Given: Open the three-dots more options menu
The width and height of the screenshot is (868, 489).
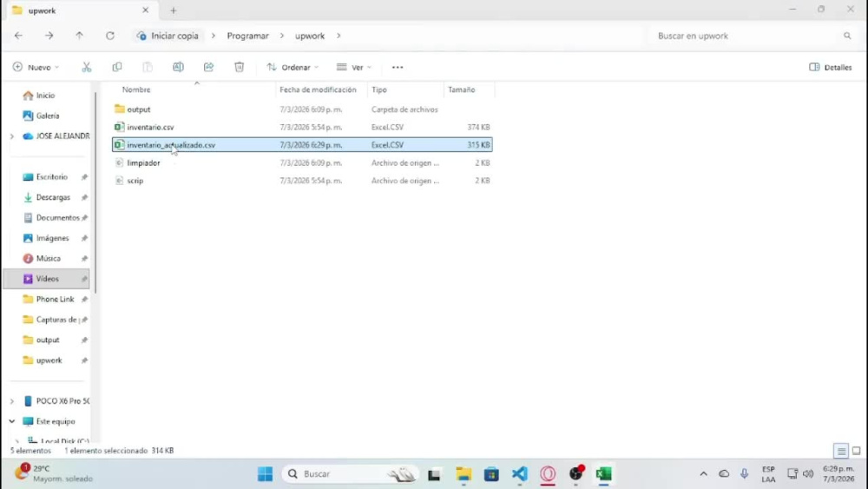Looking at the screenshot, I should 398,67.
